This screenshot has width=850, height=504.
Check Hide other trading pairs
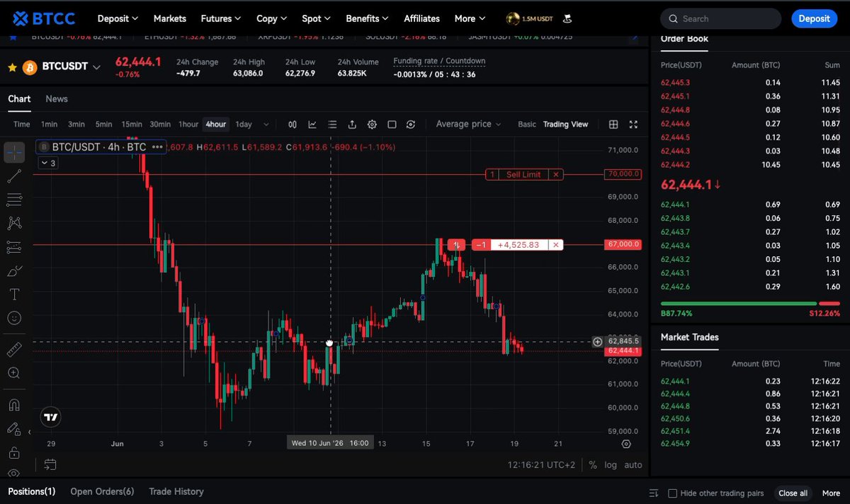coord(673,493)
